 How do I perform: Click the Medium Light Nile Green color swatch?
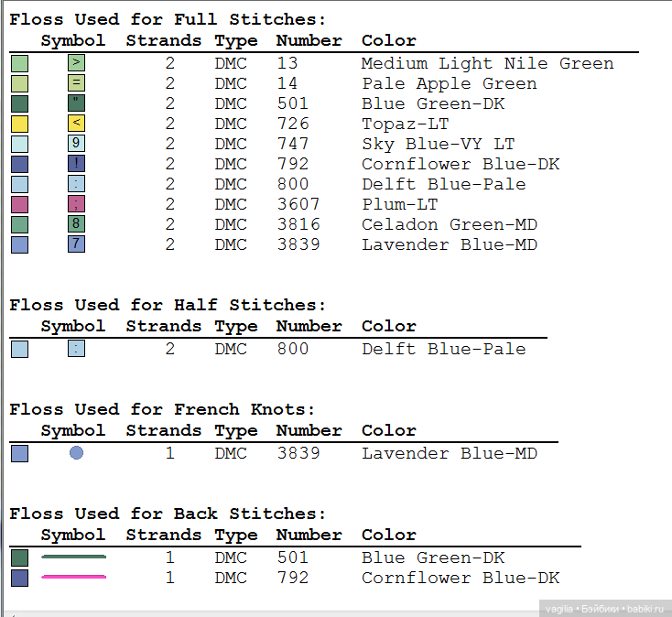coord(19,63)
